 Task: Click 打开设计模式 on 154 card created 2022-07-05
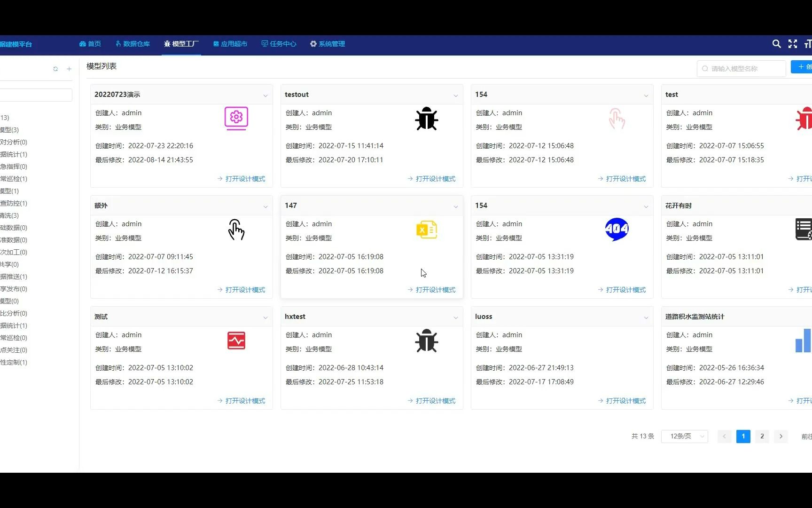tap(622, 290)
